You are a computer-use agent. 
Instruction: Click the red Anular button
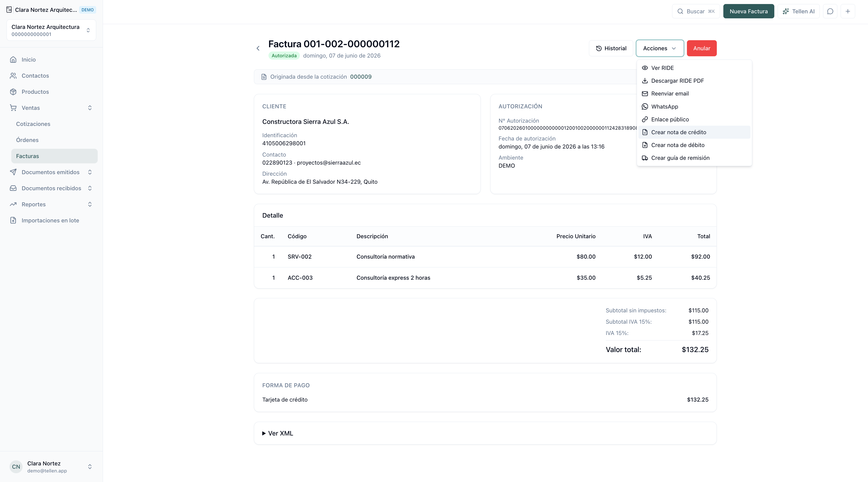[x=701, y=48]
